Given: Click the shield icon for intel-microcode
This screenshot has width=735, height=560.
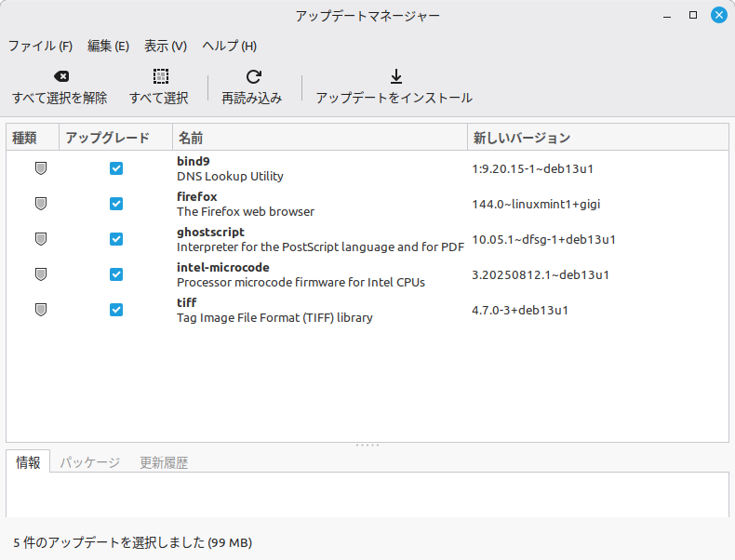Looking at the screenshot, I should [x=40, y=274].
